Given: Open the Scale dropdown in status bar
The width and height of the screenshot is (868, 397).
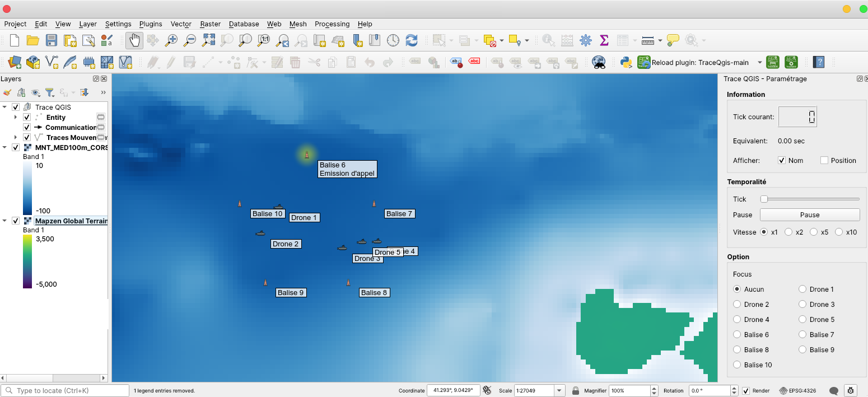Looking at the screenshot, I should [559, 391].
